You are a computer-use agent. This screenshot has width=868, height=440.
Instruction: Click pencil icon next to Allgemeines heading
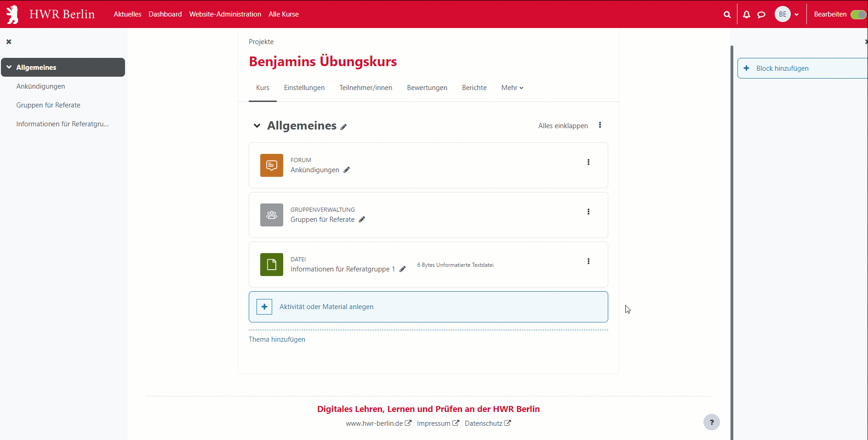[x=343, y=127]
